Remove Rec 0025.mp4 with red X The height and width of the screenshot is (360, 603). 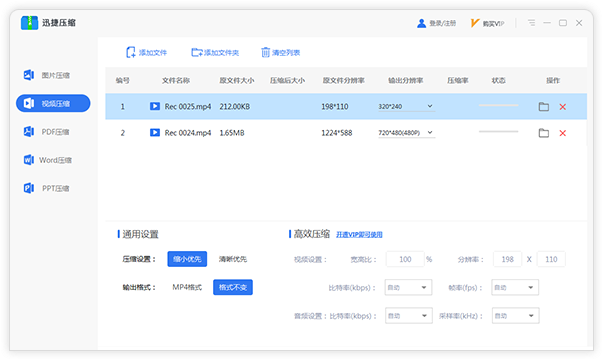[x=563, y=107]
